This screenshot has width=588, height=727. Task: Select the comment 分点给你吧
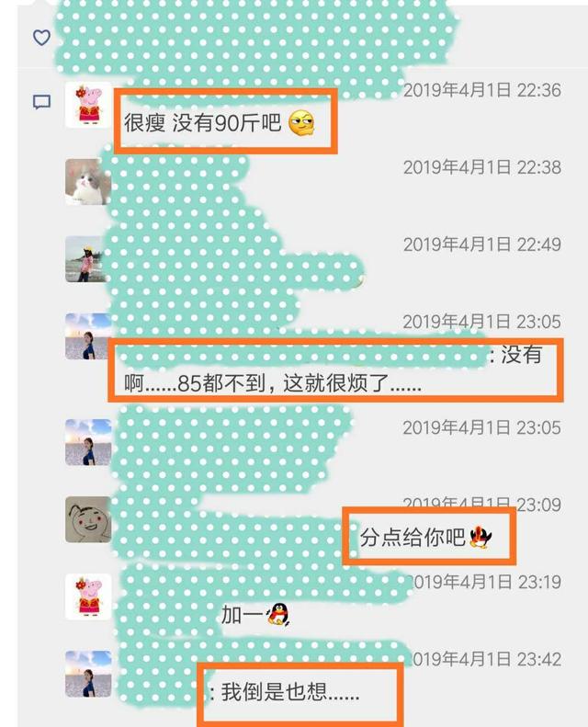click(413, 538)
